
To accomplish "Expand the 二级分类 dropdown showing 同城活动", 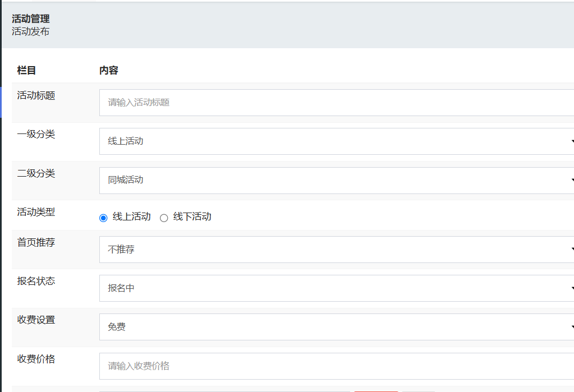I will [x=337, y=180].
